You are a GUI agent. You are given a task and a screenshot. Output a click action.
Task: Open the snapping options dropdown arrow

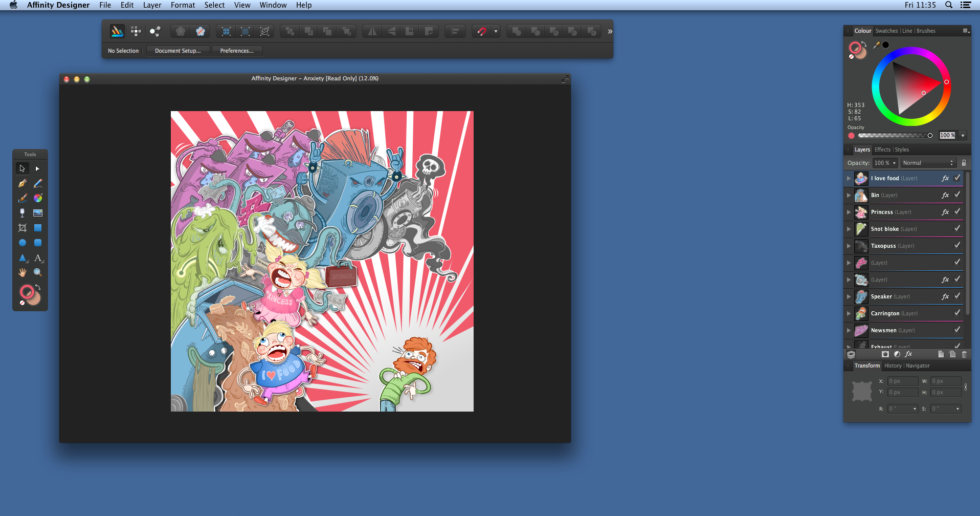[496, 31]
